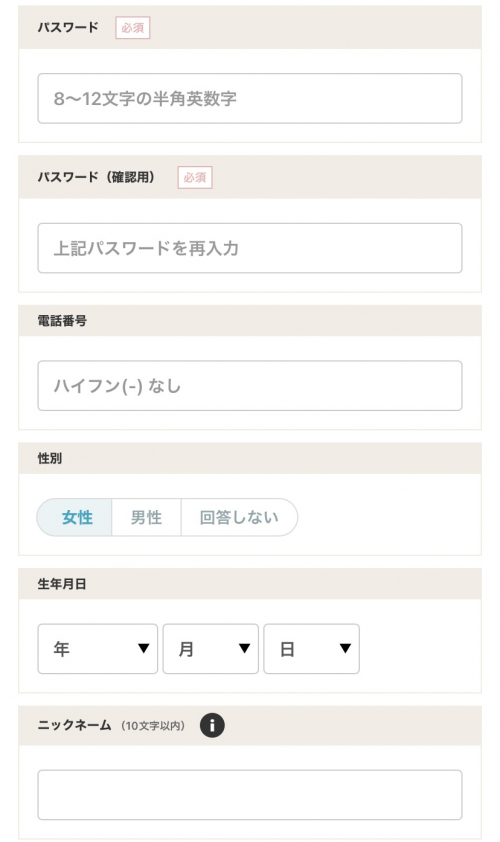
Task: Click the 生年月日 section label
Action: coord(62,584)
